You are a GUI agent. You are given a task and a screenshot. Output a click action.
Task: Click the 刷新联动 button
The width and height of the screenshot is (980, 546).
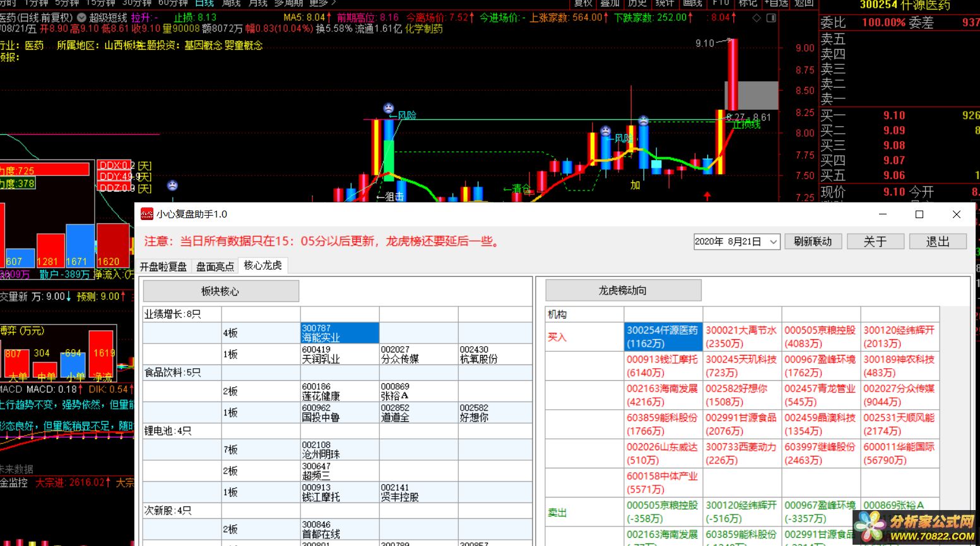(x=813, y=241)
